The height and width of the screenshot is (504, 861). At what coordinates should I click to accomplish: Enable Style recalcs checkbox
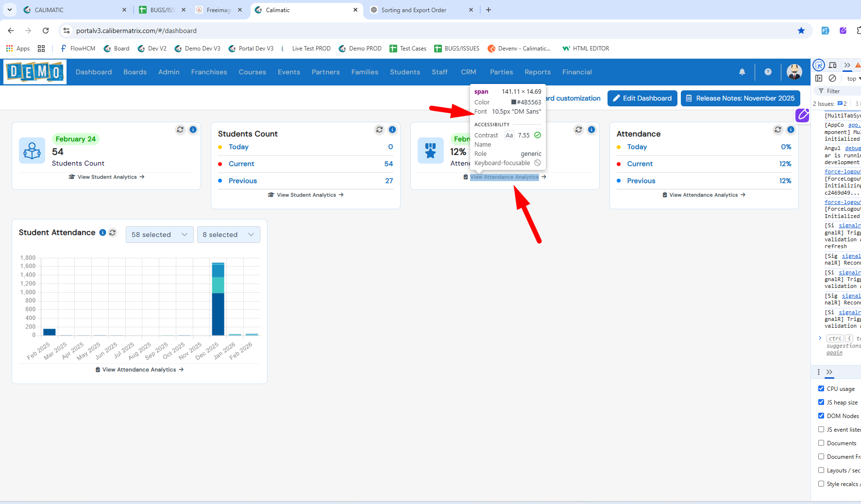pos(821,484)
